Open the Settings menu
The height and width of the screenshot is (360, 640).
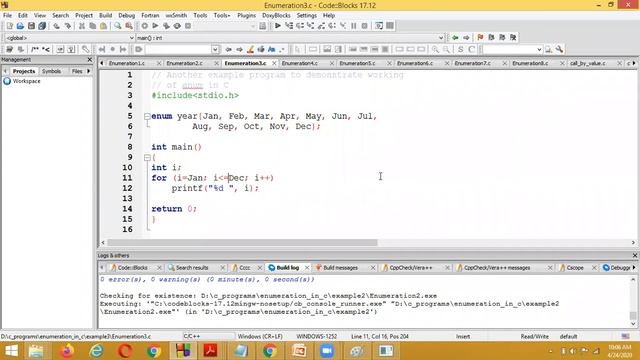[307, 15]
